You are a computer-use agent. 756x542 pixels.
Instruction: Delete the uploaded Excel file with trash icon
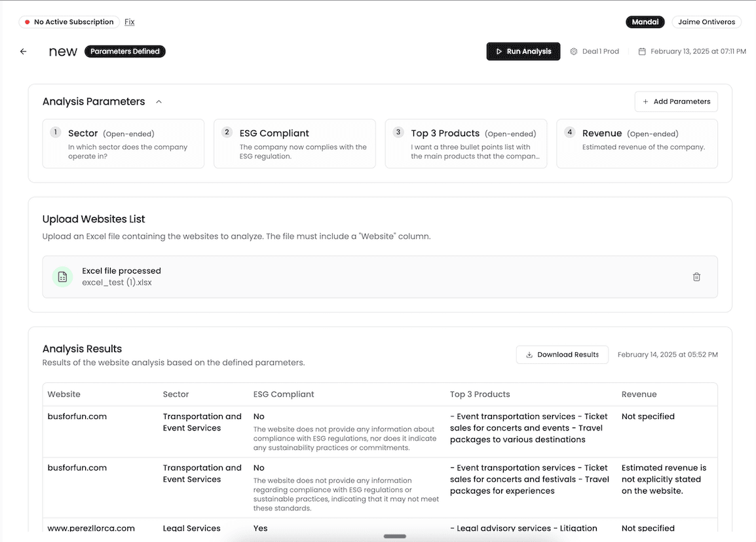696,277
